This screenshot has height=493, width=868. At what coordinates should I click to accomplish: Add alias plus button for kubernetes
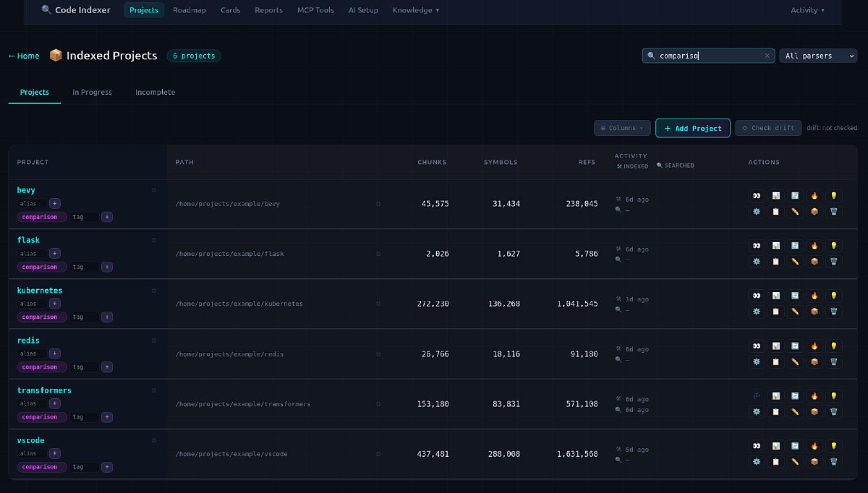coord(55,303)
